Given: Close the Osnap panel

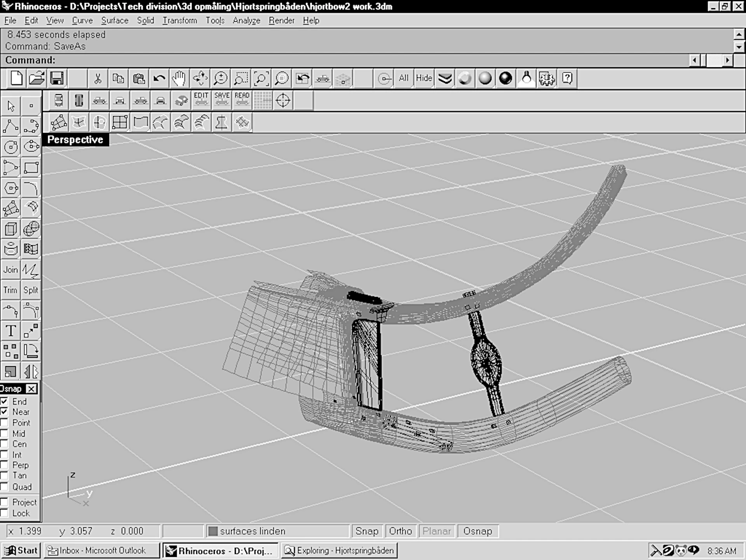Looking at the screenshot, I should tap(31, 389).
